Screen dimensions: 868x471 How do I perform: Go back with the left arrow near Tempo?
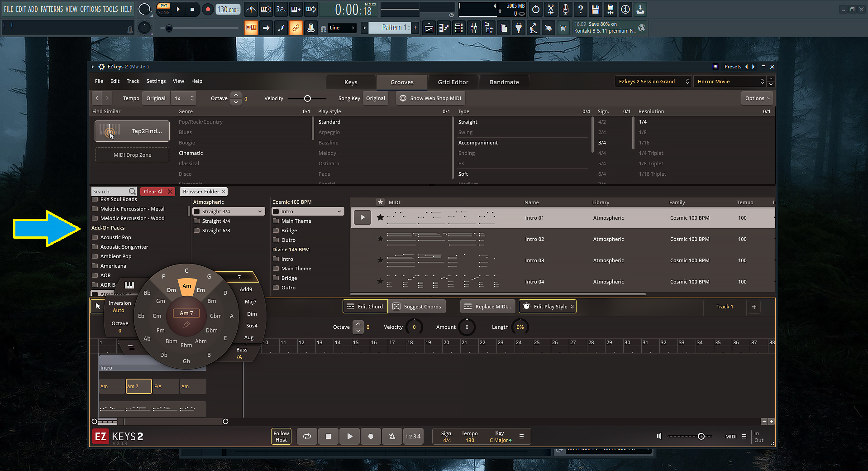click(x=97, y=98)
